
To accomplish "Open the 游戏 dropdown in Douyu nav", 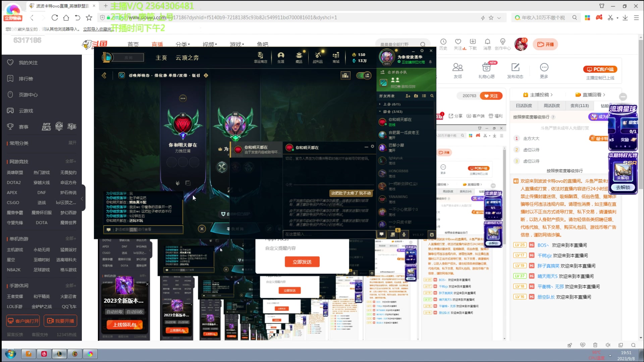I will [237, 44].
